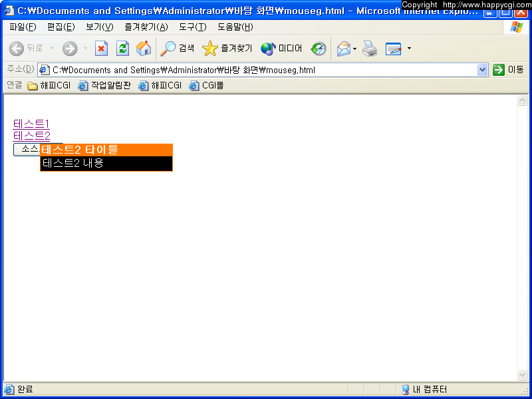Open the History clock icon
532x399 pixels.
pyautogui.click(x=319, y=49)
